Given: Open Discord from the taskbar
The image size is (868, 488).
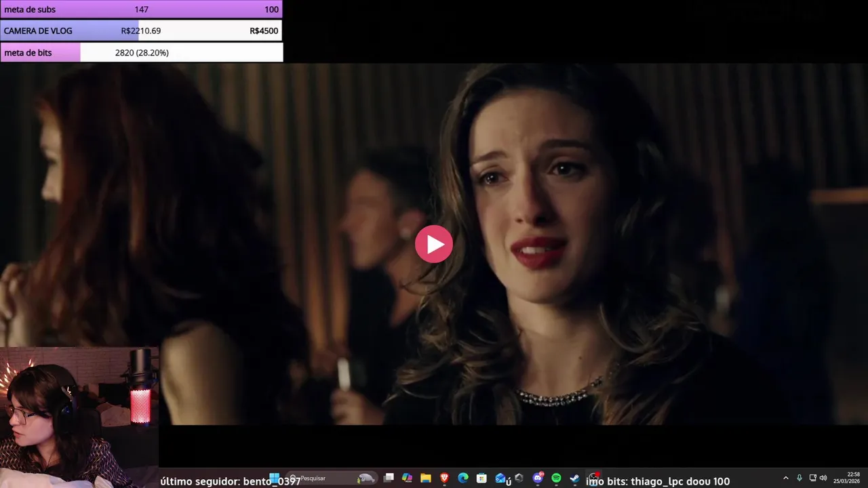Looking at the screenshot, I should (x=538, y=479).
